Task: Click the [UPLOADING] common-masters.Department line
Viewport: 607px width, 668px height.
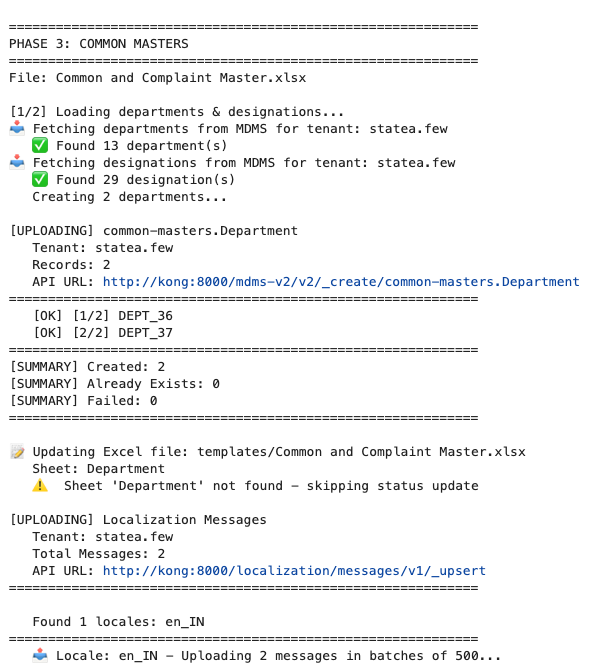Action: pyautogui.click(x=153, y=231)
